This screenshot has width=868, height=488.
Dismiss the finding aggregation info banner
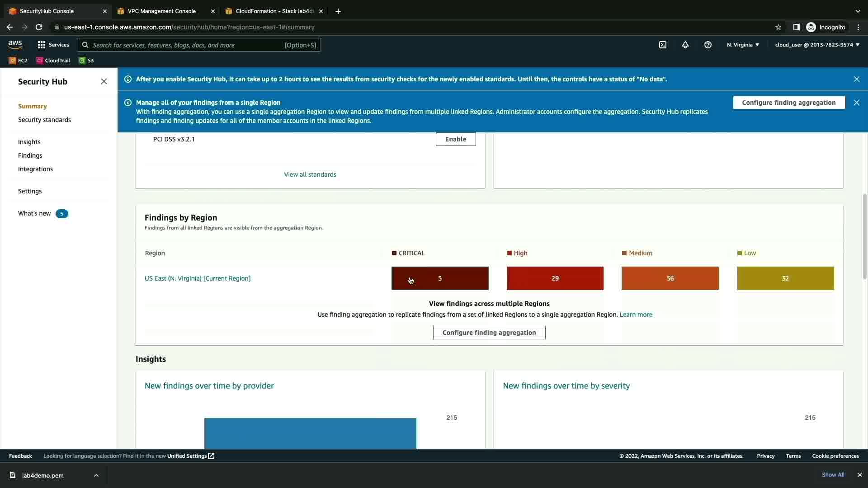coord(856,103)
